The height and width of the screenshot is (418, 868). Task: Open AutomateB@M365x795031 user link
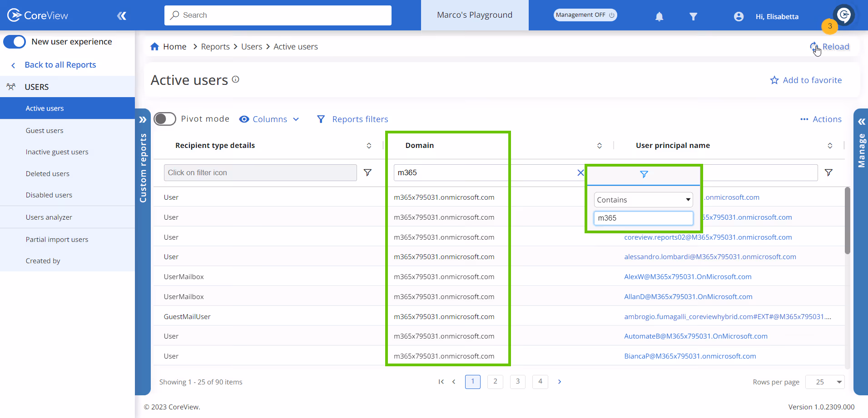tap(696, 336)
